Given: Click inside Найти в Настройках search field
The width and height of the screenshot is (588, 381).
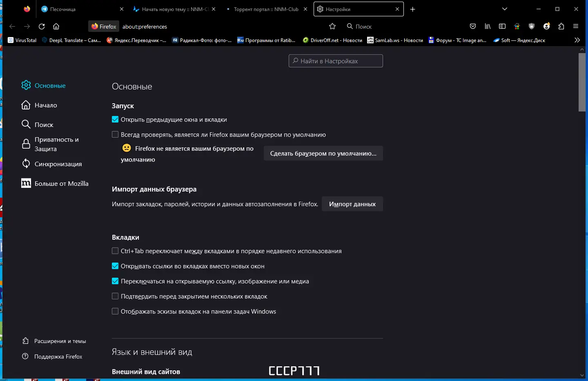Looking at the screenshot, I should coord(335,61).
